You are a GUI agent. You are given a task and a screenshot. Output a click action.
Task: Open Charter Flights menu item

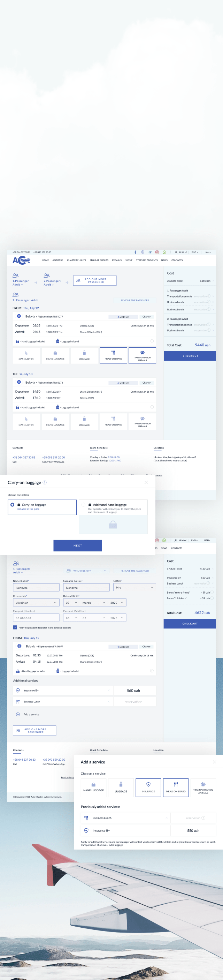pyautogui.click(x=76, y=260)
